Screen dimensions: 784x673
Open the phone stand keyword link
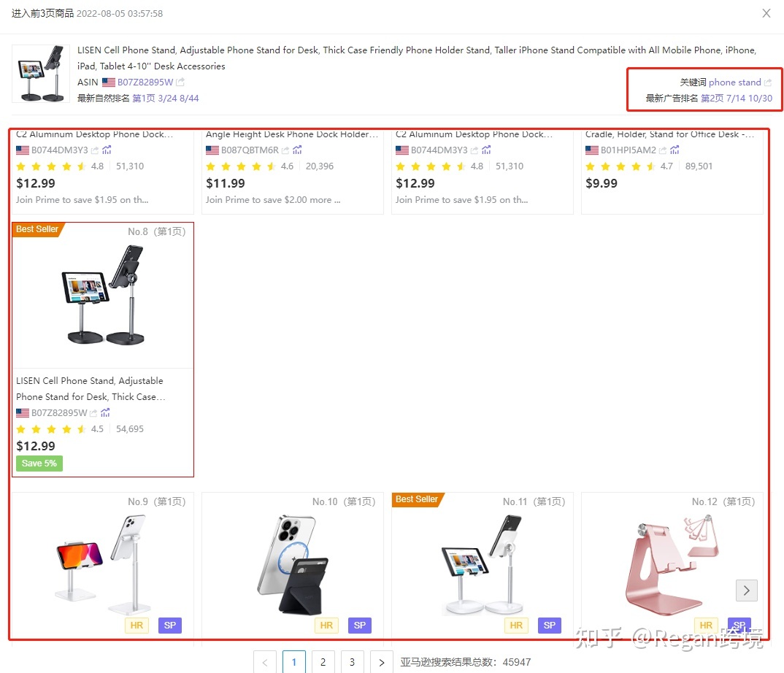(734, 82)
